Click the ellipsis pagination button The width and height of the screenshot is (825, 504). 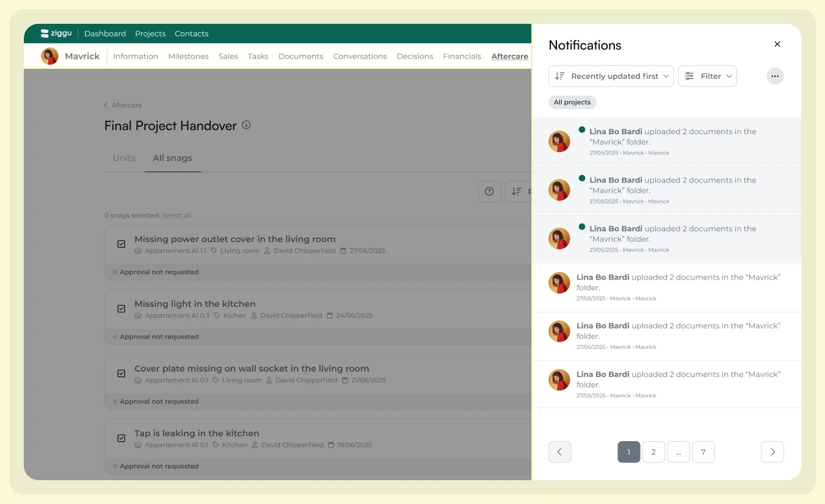[x=678, y=452]
